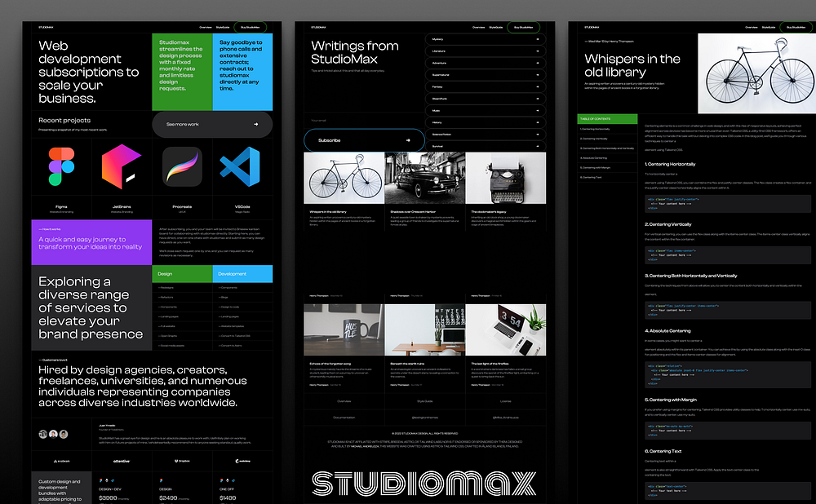The height and width of the screenshot is (504, 816).
Task: Expand the Adventure category row
Action: click(x=486, y=63)
